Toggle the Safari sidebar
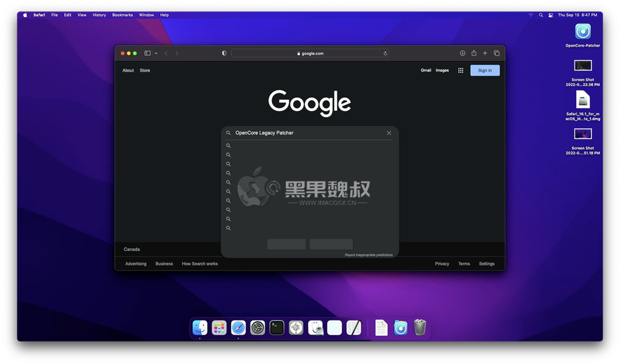 pyautogui.click(x=148, y=53)
